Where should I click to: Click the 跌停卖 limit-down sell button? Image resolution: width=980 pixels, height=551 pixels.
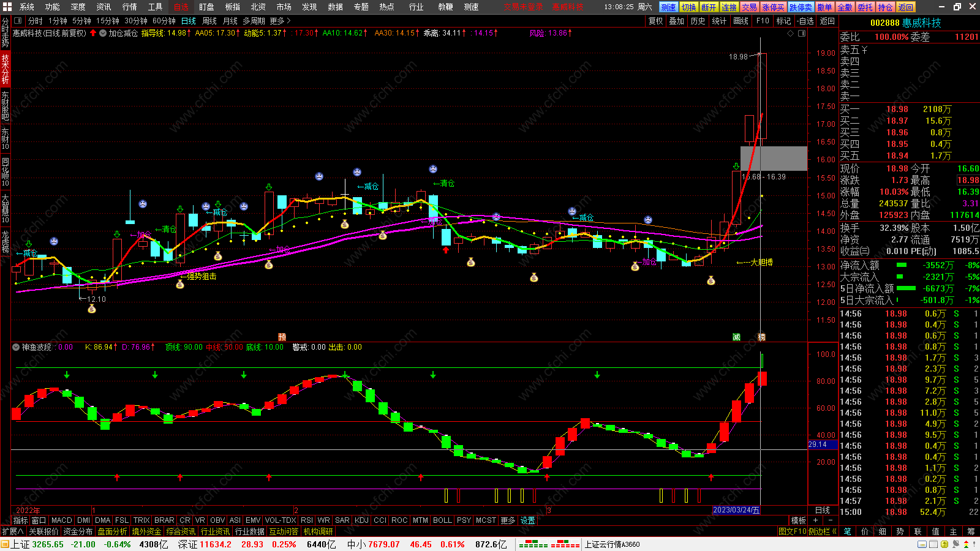(801, 7)
